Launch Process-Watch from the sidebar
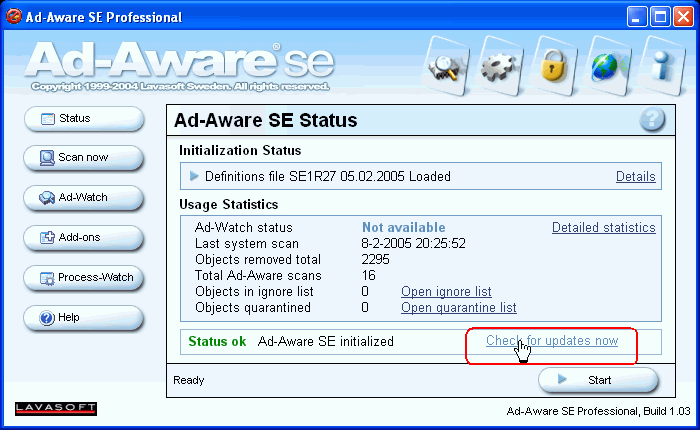The image size is (700, 430). [84, 278]
